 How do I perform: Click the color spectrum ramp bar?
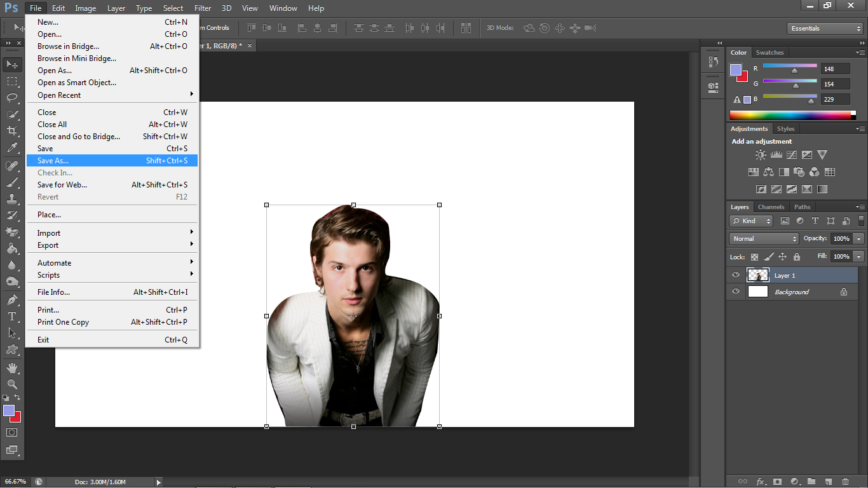click(x=792, y=116)
